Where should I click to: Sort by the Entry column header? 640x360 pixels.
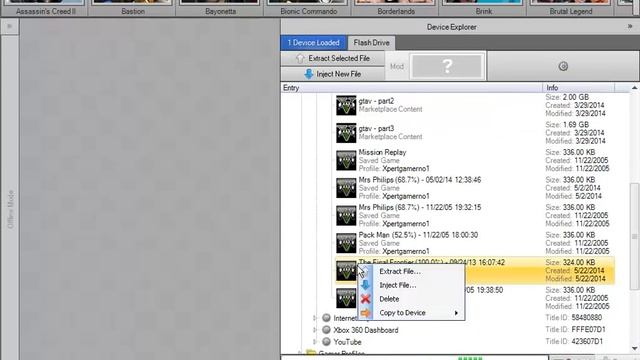tap(411, 88)
